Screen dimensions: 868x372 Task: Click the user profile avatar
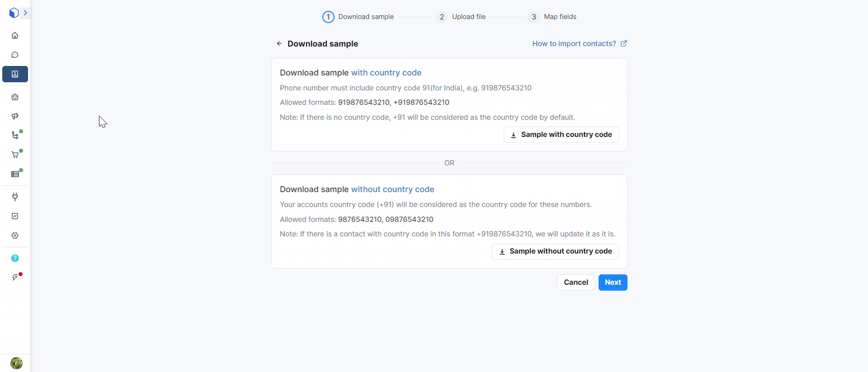tap(16, 363)
